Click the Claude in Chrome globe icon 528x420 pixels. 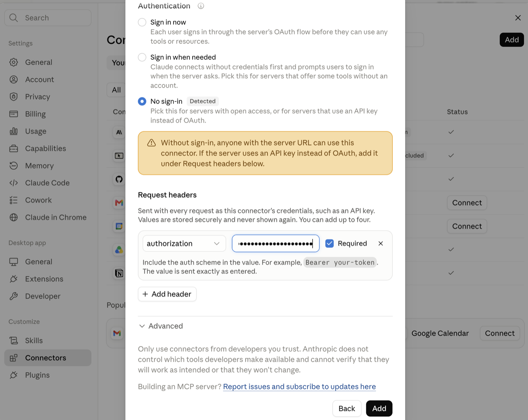pyautogui.click(x=14, y=217)
